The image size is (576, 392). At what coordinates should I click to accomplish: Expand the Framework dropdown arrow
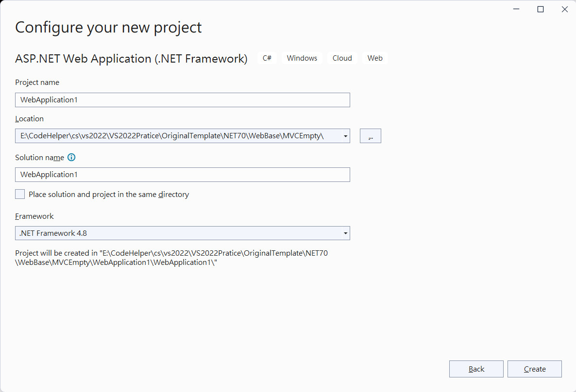(x=345, y=233)
